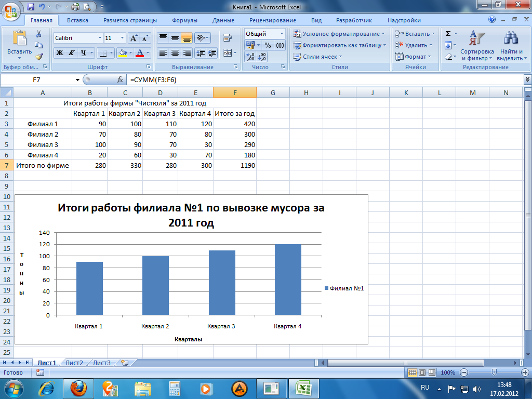532x399 pixels.
Task: Click into the formula bar
Action: coord(326,79)
